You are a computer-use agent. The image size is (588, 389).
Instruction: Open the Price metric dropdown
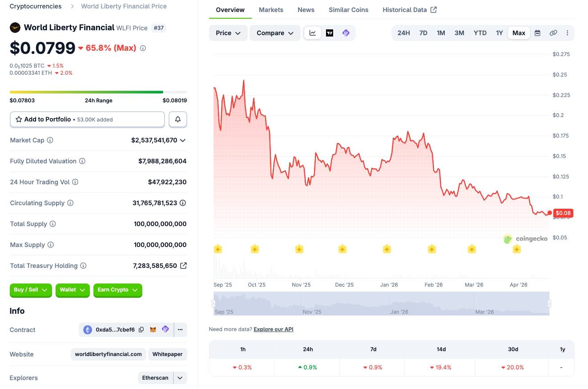228,32
